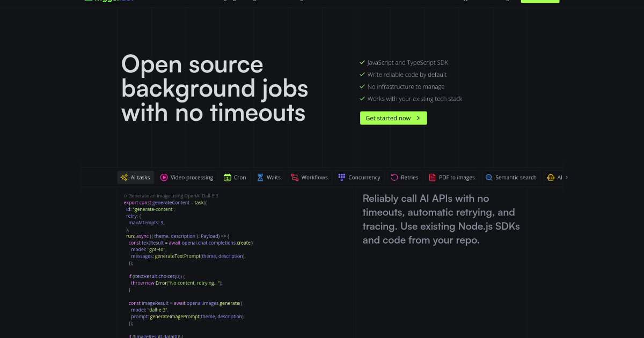Click the Get started now button
The width and height of the screenshot is (644, 338).
coord(393,118)
